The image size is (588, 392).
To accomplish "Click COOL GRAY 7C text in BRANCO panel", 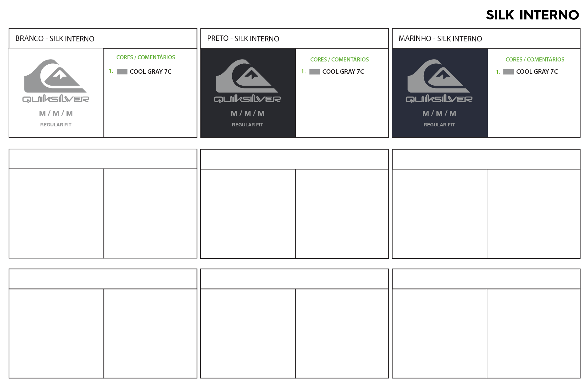I will coord(150,72).
